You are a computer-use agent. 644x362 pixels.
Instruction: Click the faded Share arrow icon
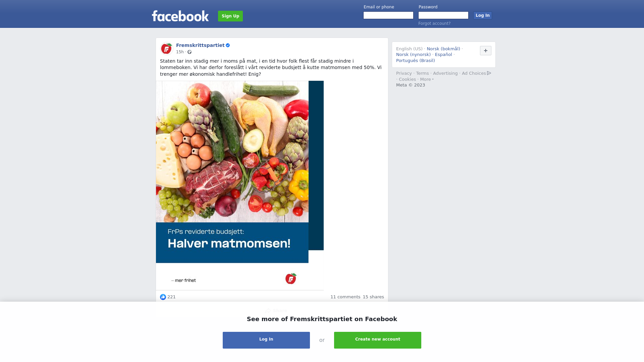pyautogui.click(x=268, y=311)
